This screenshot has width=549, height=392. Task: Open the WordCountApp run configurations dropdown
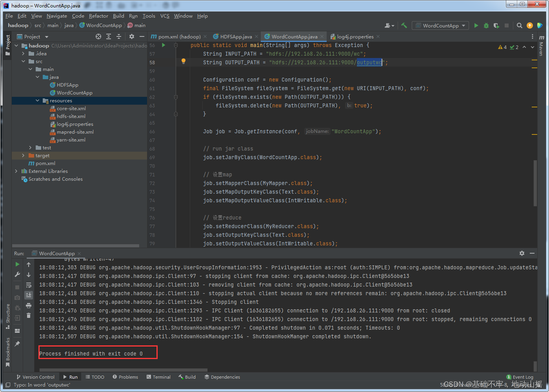[440, 25]
